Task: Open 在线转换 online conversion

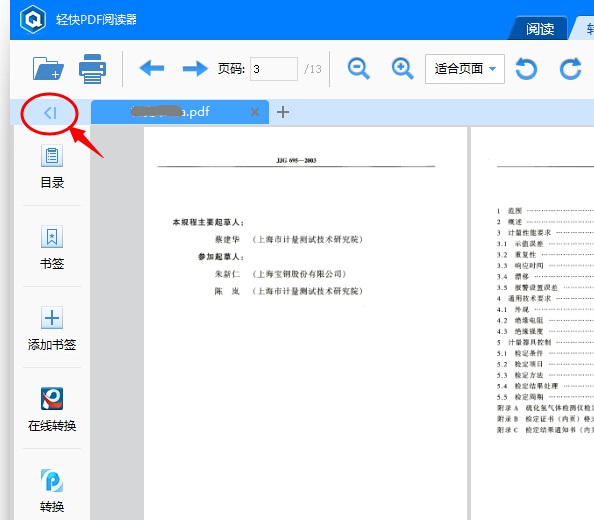Action: click(x=52, y=410)
